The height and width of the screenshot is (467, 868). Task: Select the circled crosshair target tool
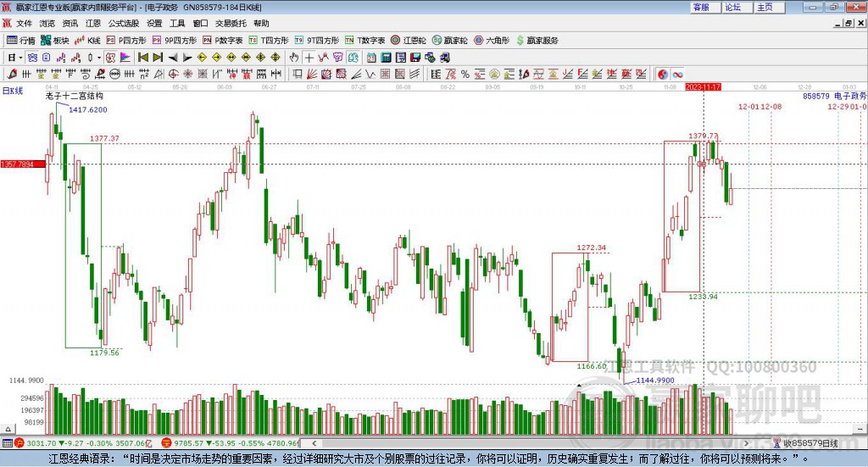[173, 74]
